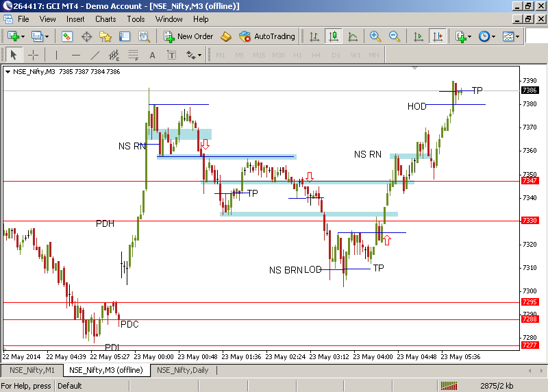This screenshot has width=548, height=392.
Task: Switch chart to Candlesticks mode
Action: pos(334,36)
